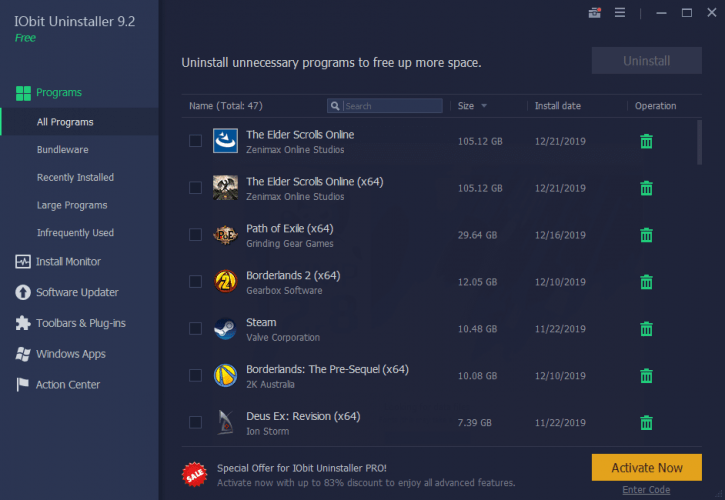Click trash icon for Elder Scrolls Online (x64)
The width and height of the screenshot is (725, 500).
click(646, 188)
